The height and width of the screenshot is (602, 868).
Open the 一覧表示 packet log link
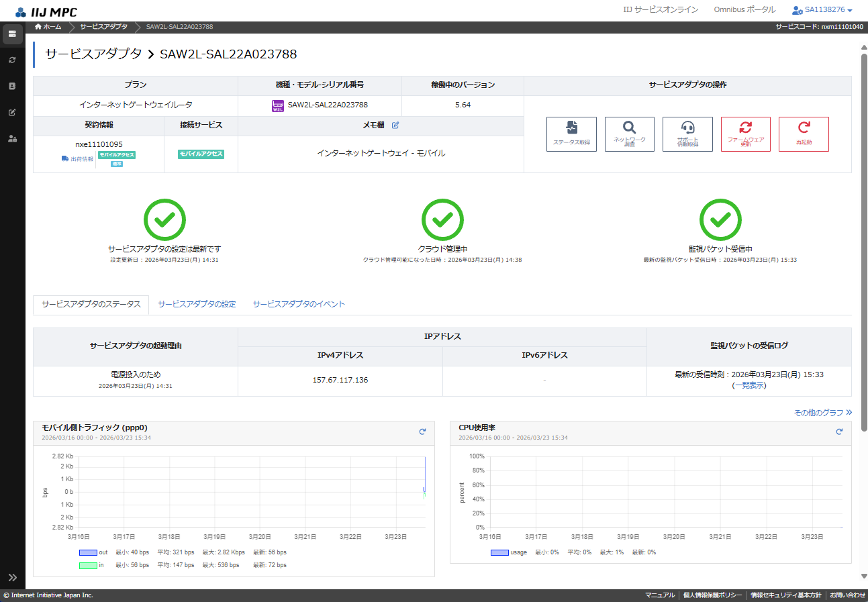749,385
